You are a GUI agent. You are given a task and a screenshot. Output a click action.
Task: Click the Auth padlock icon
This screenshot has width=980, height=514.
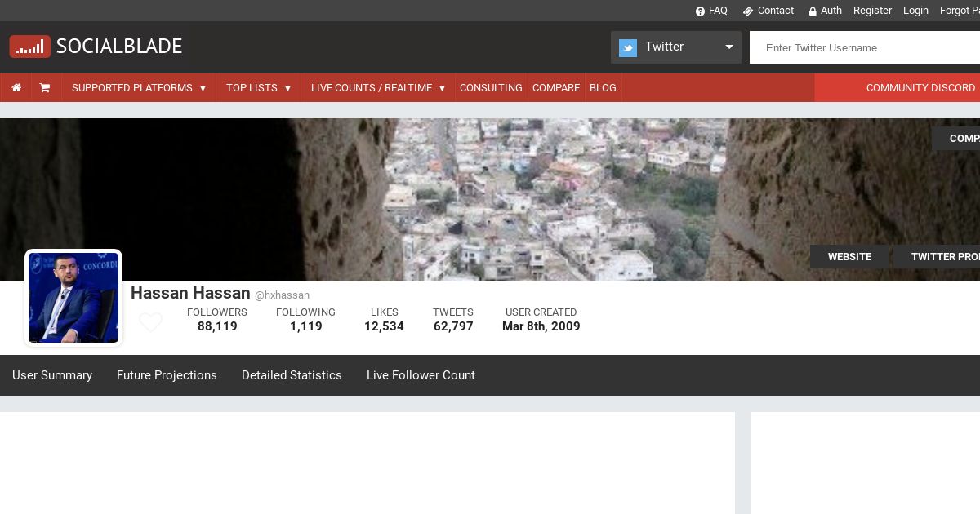click(x=813, y=11)
